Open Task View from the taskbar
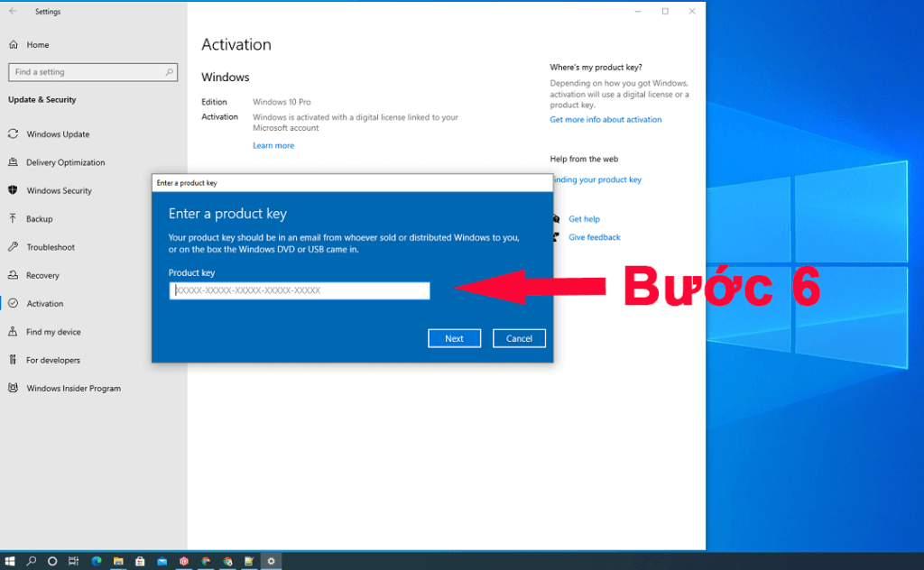The width and height of the screenshot is (924, 570). (x=72, y=561)
